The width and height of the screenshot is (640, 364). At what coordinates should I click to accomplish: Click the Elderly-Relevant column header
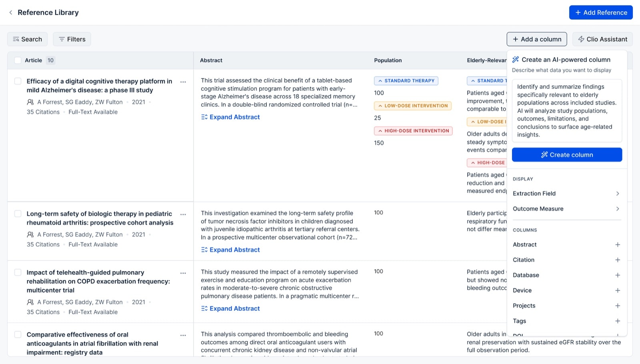click(486, 60)
